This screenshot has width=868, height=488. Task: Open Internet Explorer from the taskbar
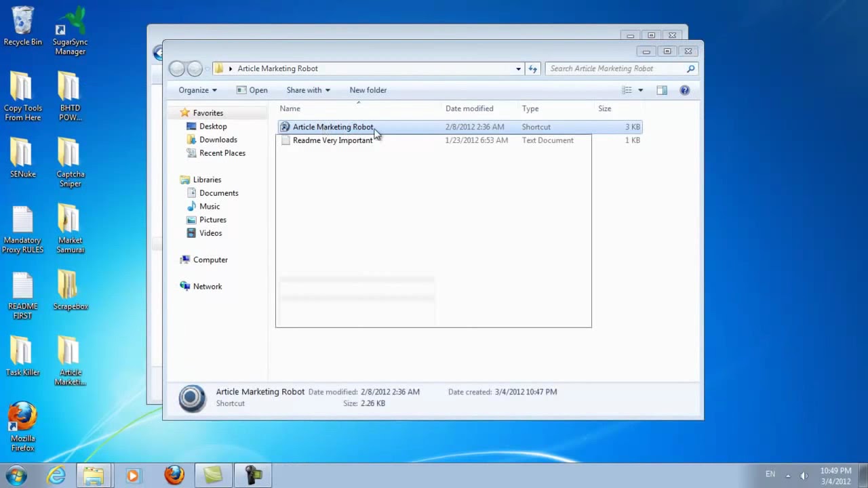56,475
